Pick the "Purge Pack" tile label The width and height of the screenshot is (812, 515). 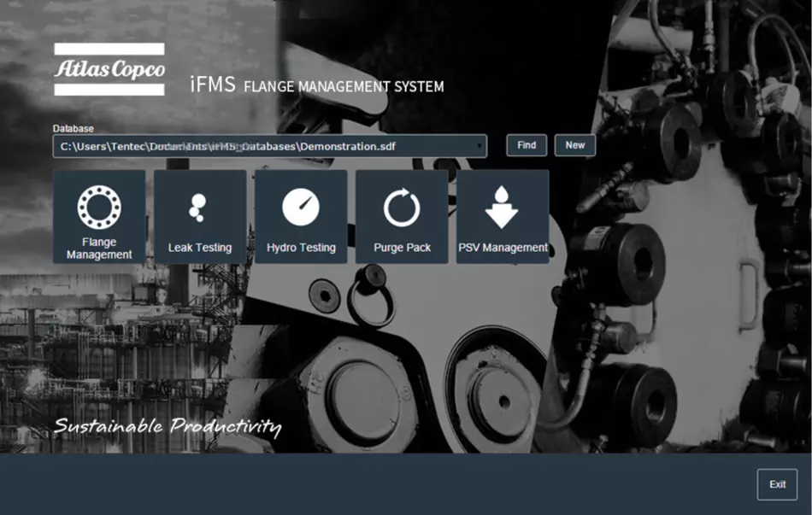pyautogui.click(x=402, y=248)
